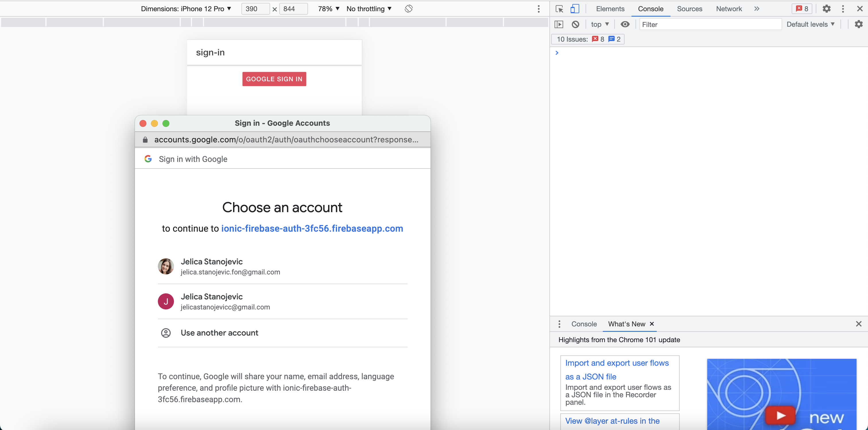This screenshot has width=868, height=430.
Task: Click the media query ruler bar
Action: (x=274, y=22)
